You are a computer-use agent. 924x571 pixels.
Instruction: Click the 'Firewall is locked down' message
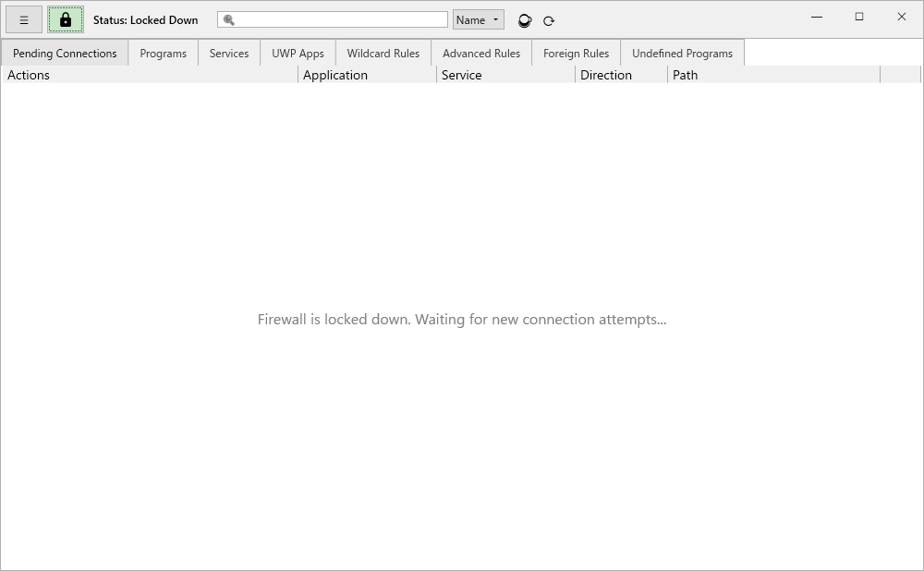click(462, 320)
